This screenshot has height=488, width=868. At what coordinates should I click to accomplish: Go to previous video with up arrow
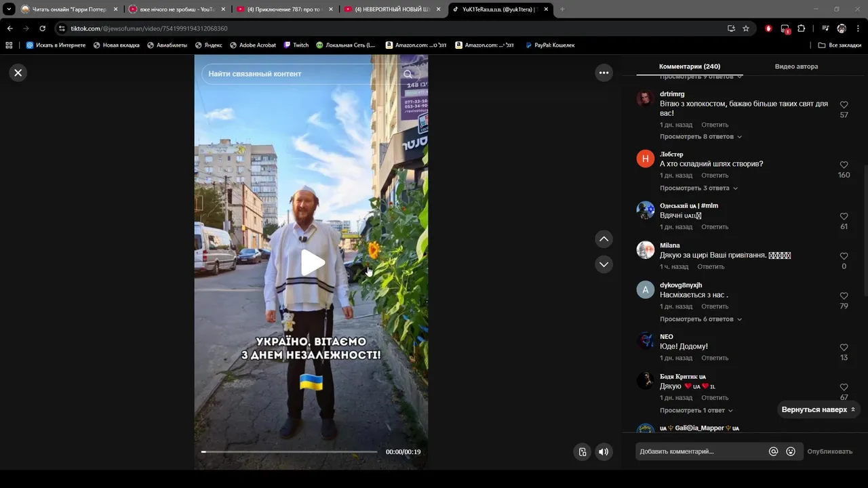[604, 239]
